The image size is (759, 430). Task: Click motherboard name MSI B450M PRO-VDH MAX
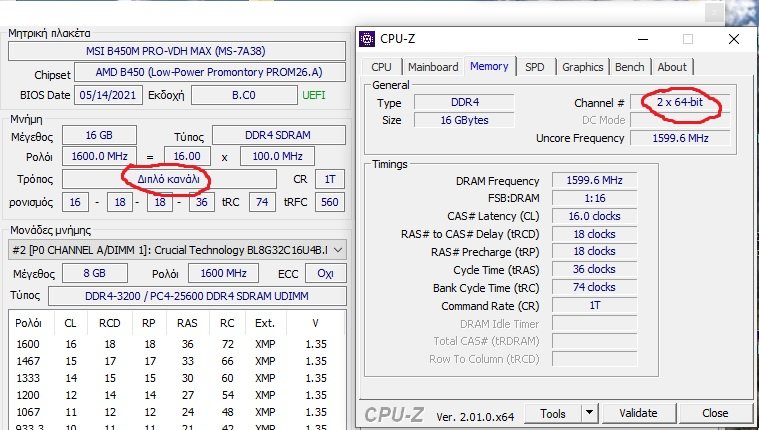(x=177, y=51)
